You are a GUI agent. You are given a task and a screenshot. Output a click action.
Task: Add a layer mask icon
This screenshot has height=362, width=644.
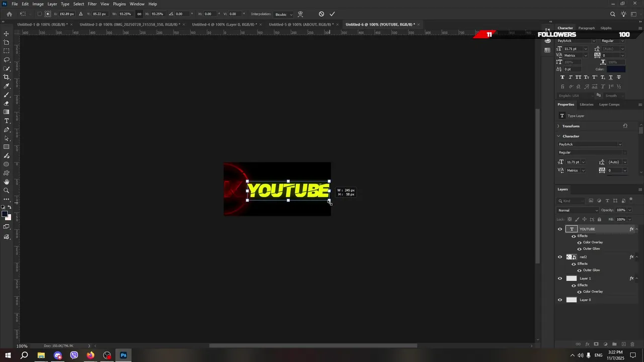596,344
